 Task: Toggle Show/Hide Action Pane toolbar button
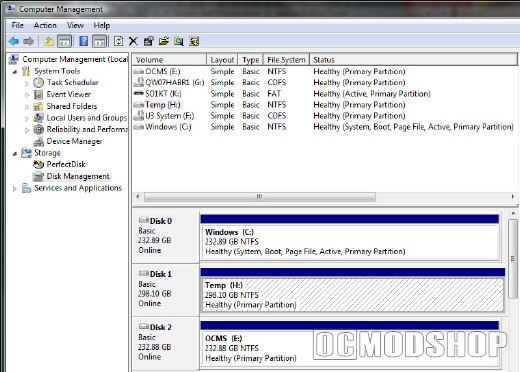100,41
